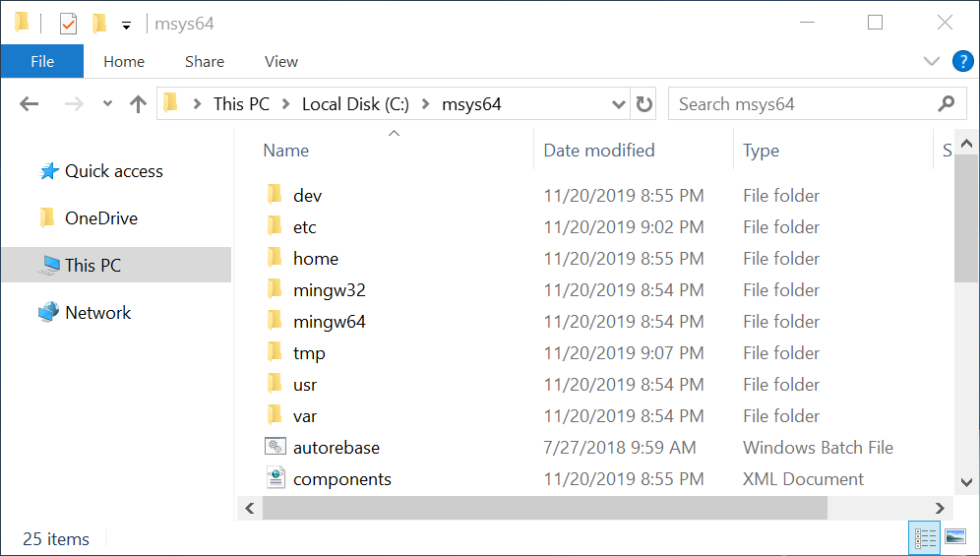Go up one folder level
The width and height of the screenshot is (980, 556).
[138, 104]
